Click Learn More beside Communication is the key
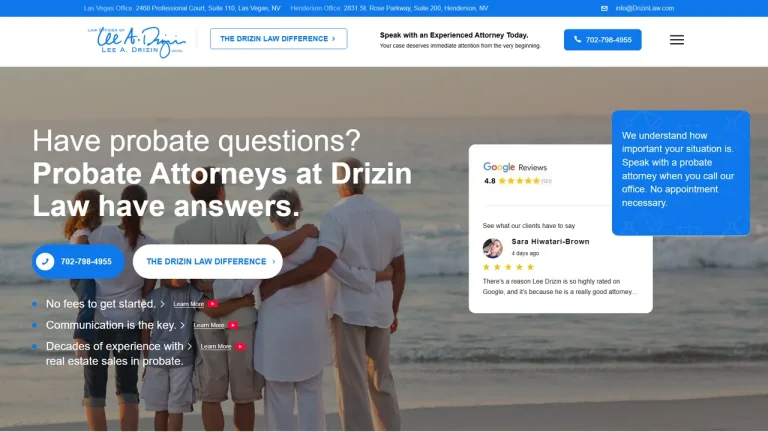 209,325
